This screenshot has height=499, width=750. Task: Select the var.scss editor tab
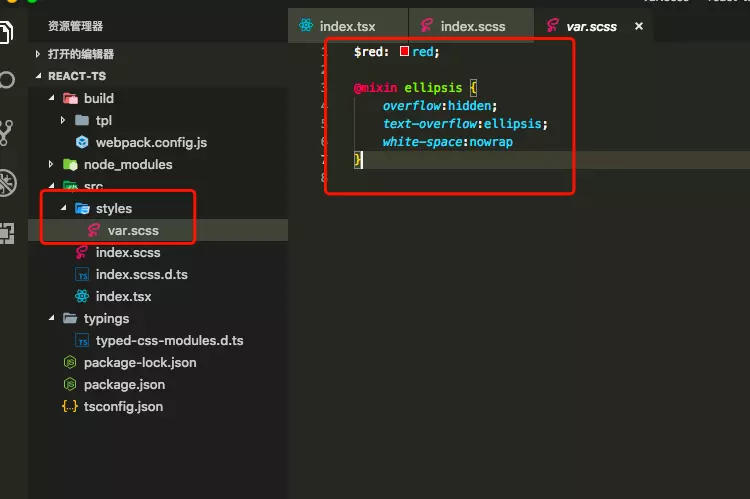[594, 26]
